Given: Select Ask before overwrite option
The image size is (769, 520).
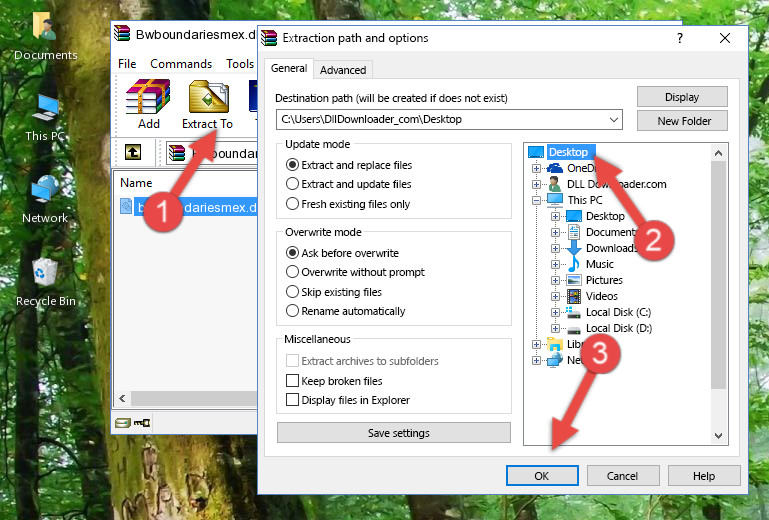Looking at the screenshot, I should point(292,253).
